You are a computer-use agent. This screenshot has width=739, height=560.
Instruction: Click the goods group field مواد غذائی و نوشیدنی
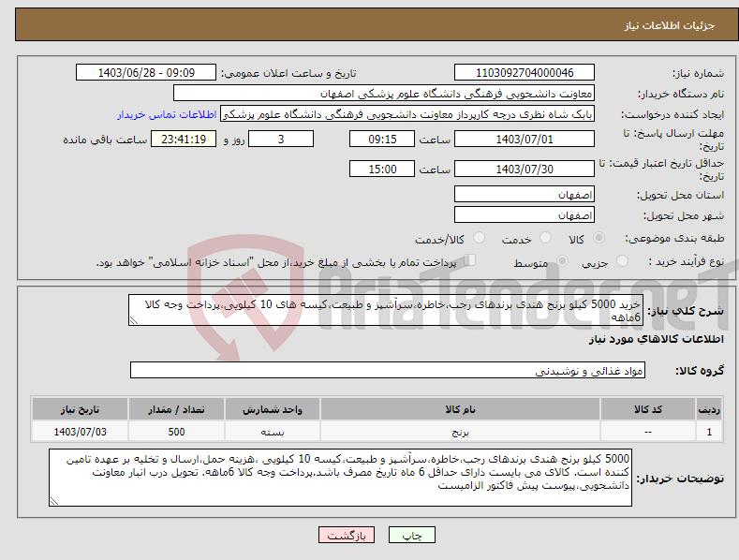pyautogui.click(x=388, y=371)
